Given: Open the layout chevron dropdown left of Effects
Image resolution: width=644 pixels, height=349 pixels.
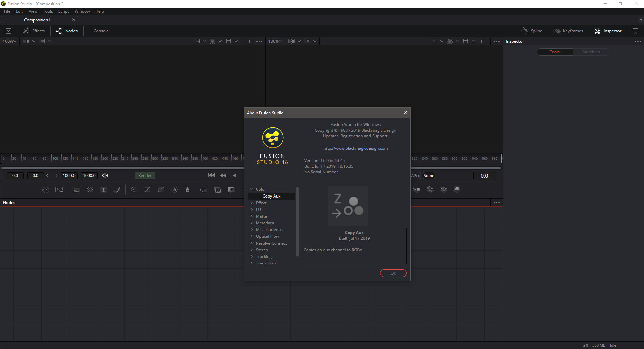Looking at the screenshot, I should pos(9,31).
